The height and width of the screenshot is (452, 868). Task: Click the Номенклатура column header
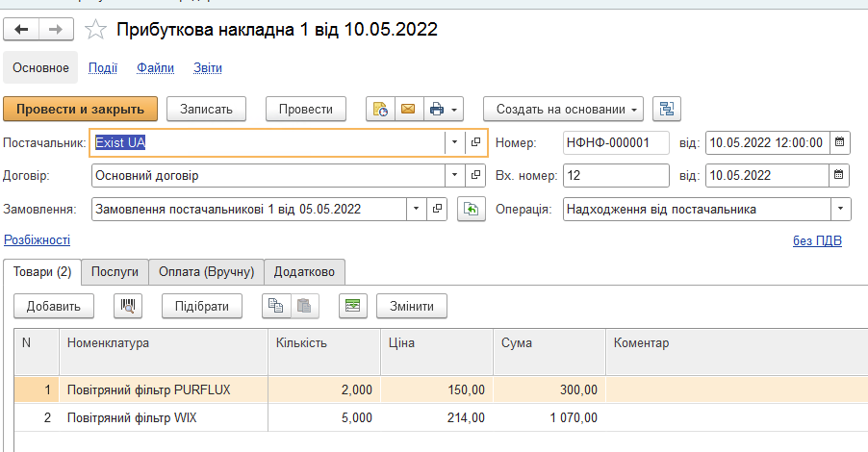[x=164, y=352]
